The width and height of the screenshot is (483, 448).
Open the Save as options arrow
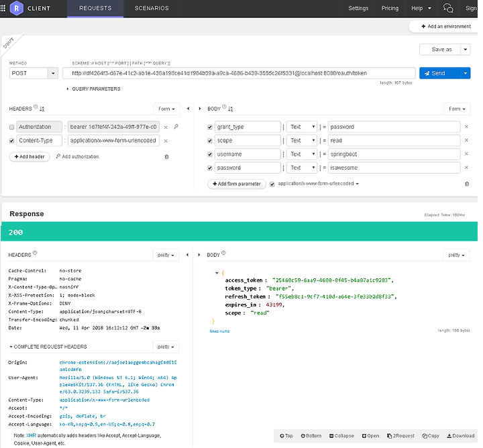click(x=466, y=50)
